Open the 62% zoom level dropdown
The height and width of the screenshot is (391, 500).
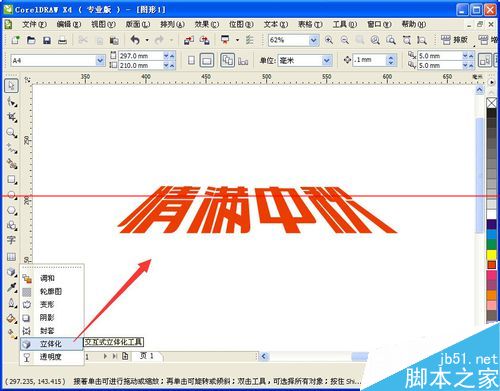313,40
